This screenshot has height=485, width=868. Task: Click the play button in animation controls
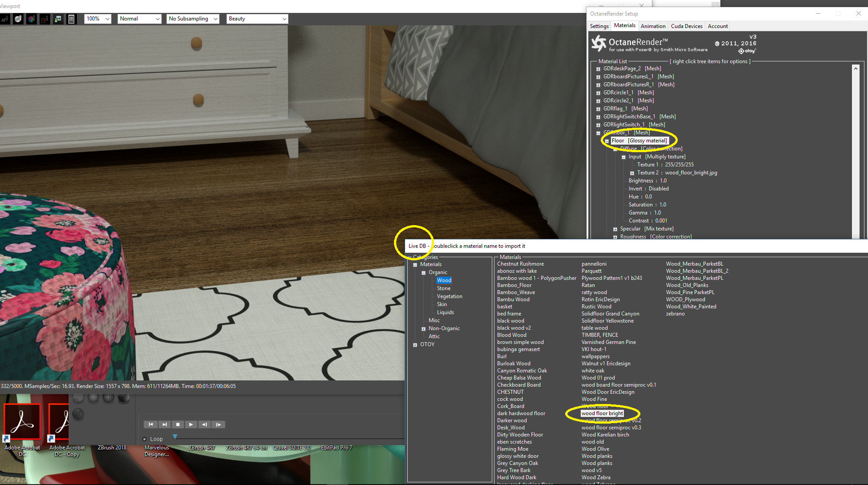pos(191,424)
